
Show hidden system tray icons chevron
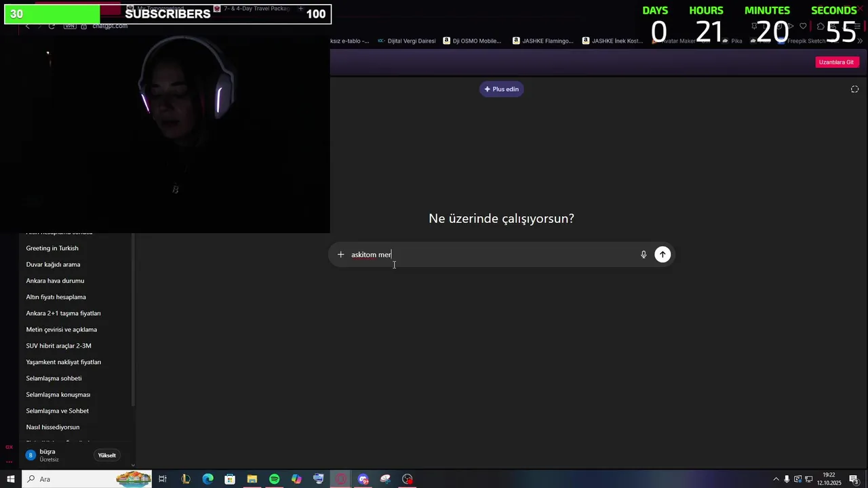[x=776, y=479]
